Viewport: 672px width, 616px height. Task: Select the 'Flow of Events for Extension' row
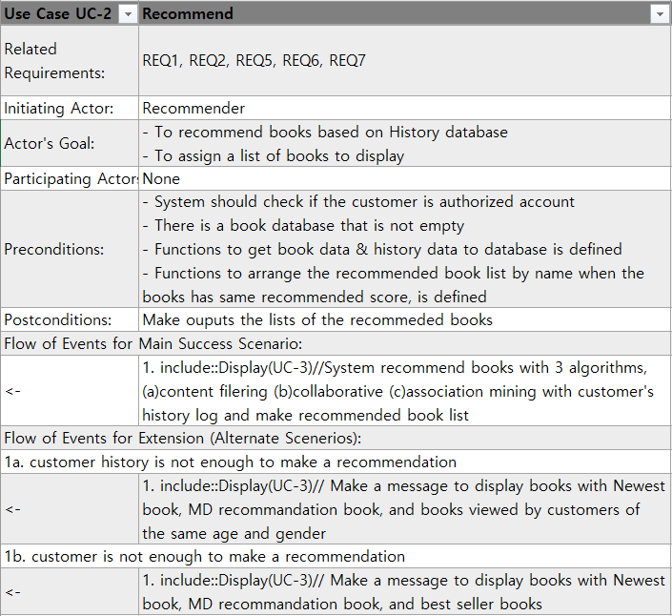click(x=336, y=438)
